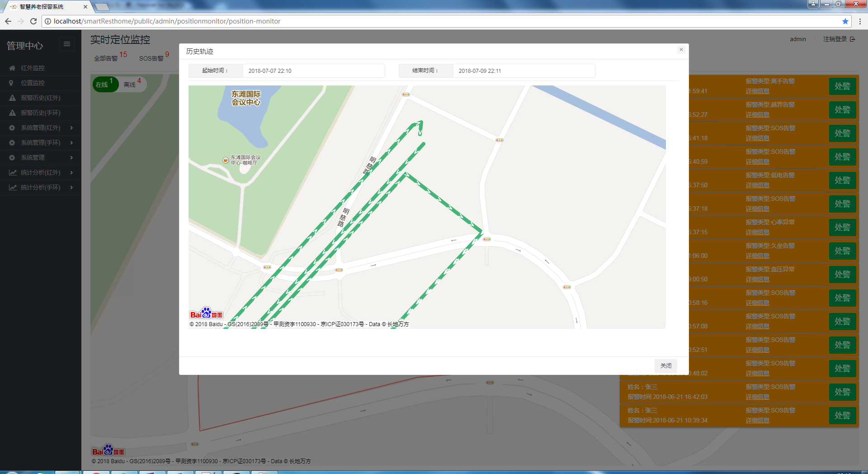Open 报警历史(红外) in the sidebar
The height and width of the screenshot is (474, 868).
[40, 98]
